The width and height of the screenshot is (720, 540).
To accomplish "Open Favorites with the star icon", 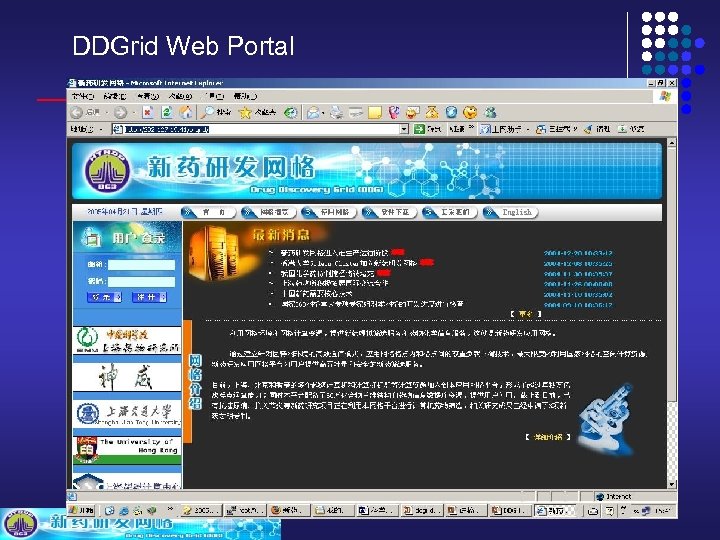I will (x=257, y=112).
